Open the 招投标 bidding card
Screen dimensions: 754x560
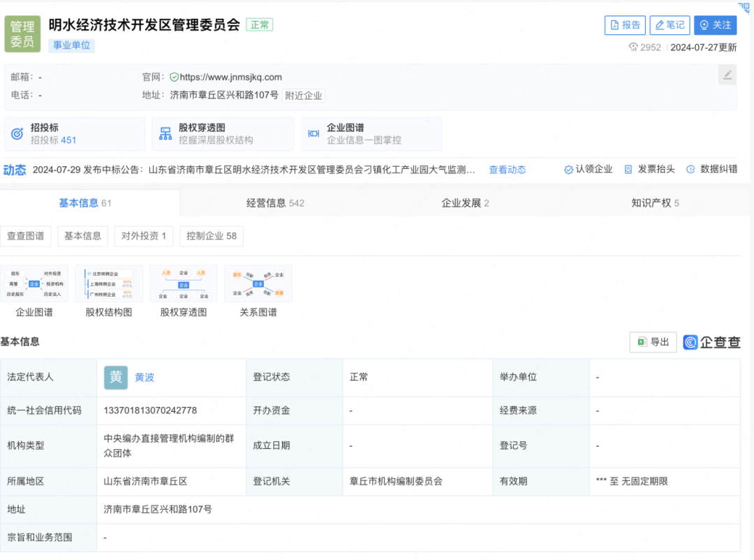(x=74, y=133)
